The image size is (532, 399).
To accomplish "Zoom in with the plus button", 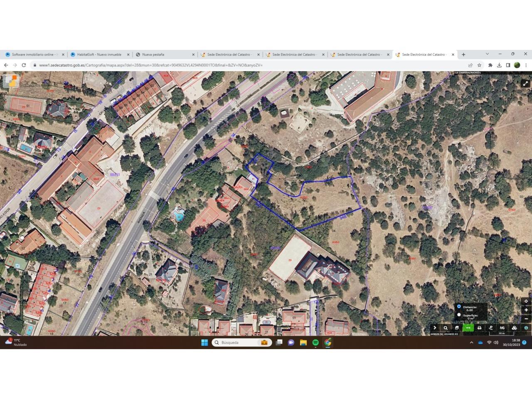I will (526, 310).
